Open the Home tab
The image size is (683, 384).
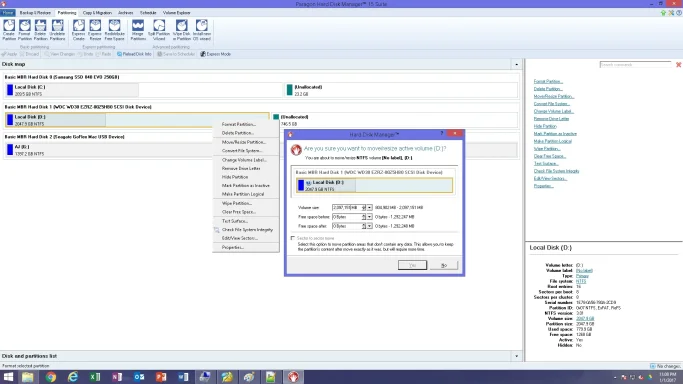coord(8,13)
